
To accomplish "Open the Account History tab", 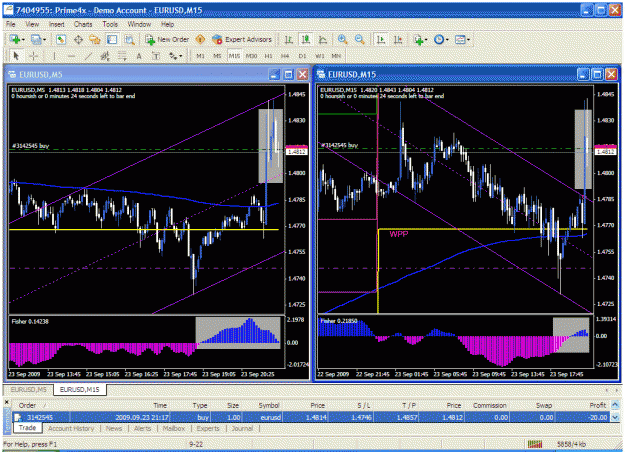I will click(71, 428).
